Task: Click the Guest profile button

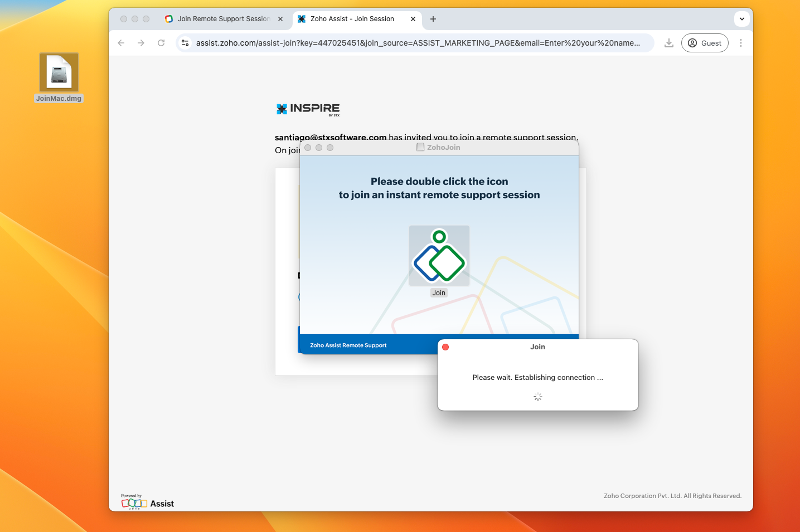Action: point(705,43)
